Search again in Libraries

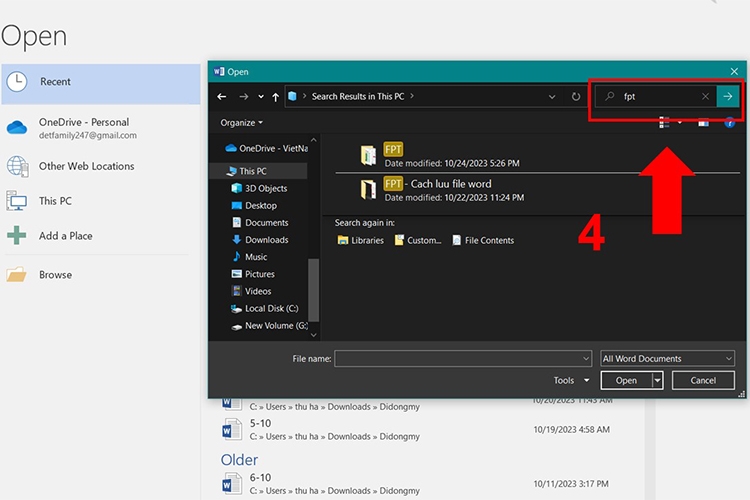coord(361,240)
